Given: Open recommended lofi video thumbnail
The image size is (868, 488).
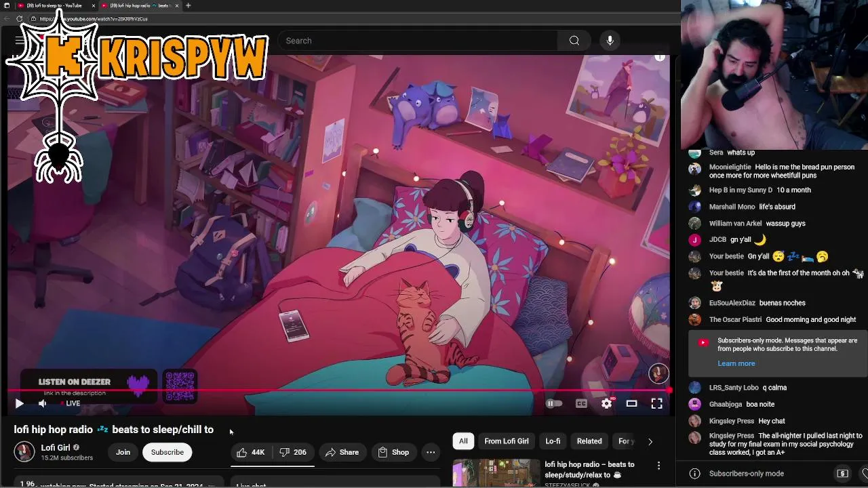Looking at the screenshot, I should click(x=496, y=473).
